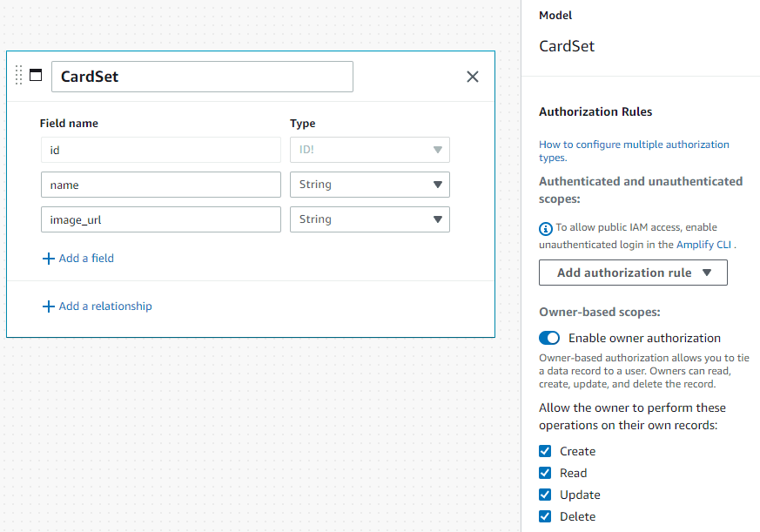Image resolution: width=760 pixels, height=532 pixels.
Task: Close the CardSet model card
Action: [473, 77]
